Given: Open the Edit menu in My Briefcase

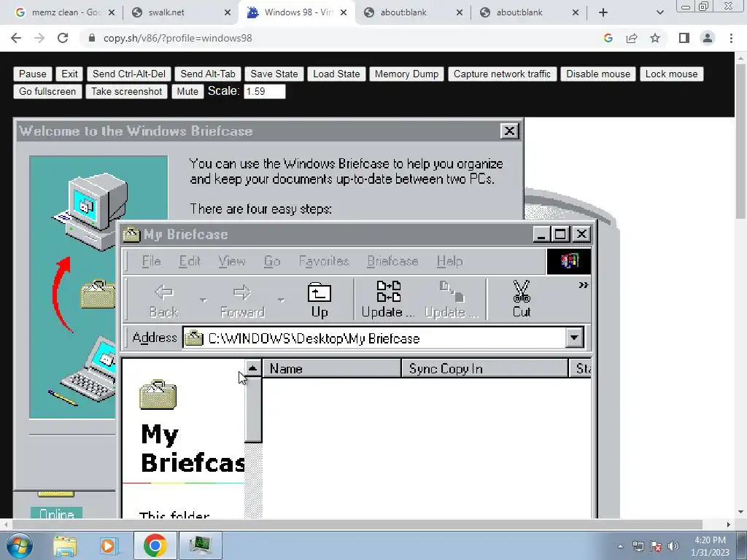Looking at the screenshot, I should (189, 261).
